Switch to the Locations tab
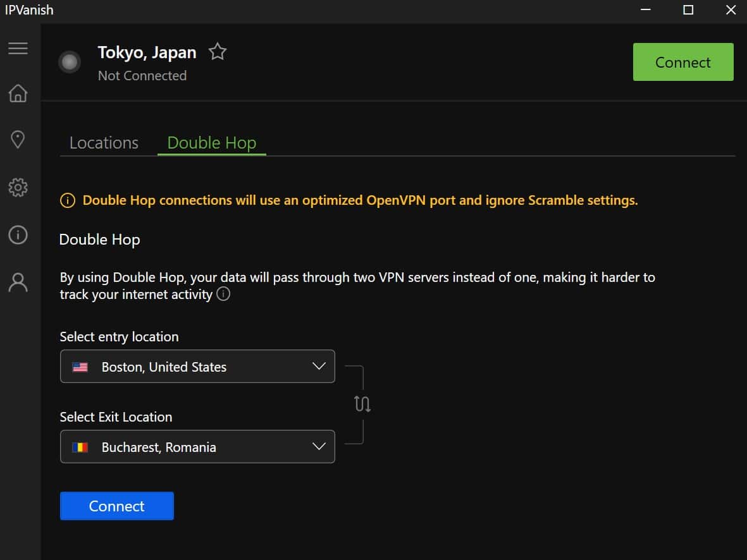Viewport: 747px width, 560px height. pyautogui.click(x=104, y=143)
